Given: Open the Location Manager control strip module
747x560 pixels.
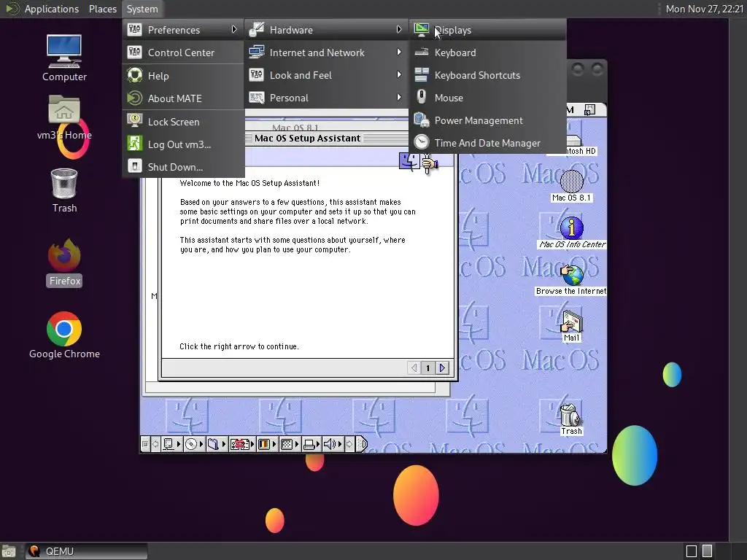Looking at the screenshot, I should click(242, 444).
